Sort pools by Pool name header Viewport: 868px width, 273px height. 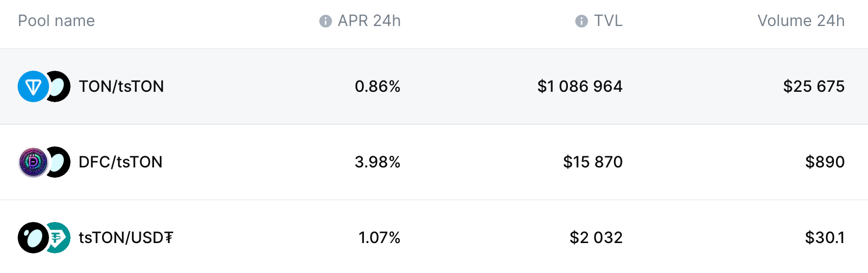click(56, 21)
